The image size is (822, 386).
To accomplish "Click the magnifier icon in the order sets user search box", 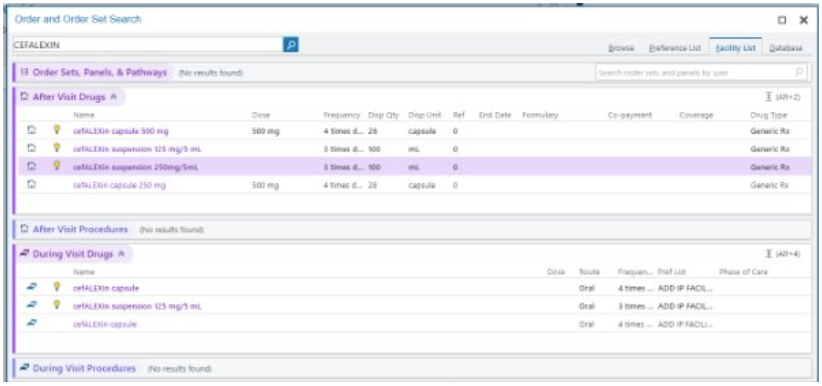I will [x=799, y=72].
